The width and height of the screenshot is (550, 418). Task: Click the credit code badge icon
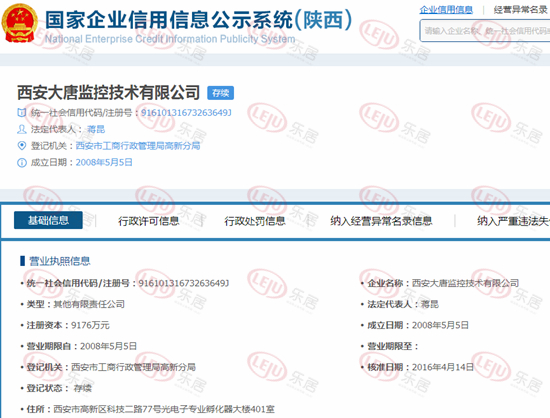click(22, 113)
